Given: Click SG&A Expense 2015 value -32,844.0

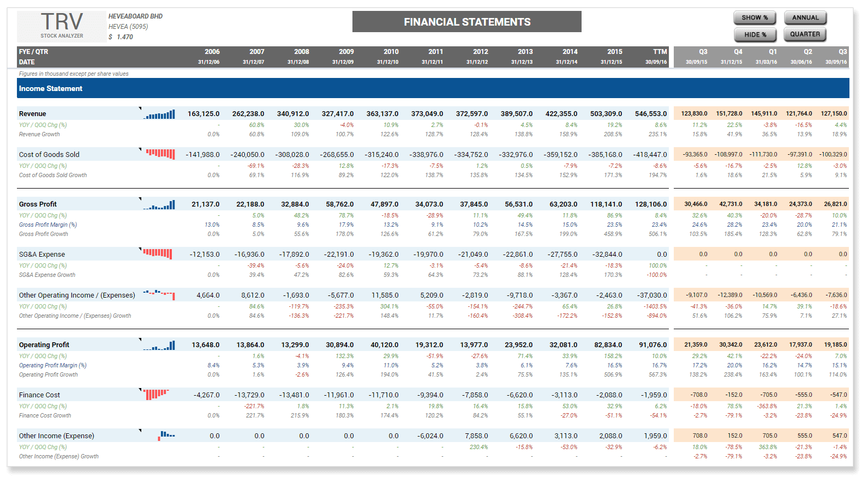Looking at the screenshot, I should click(x=607, y=255).
